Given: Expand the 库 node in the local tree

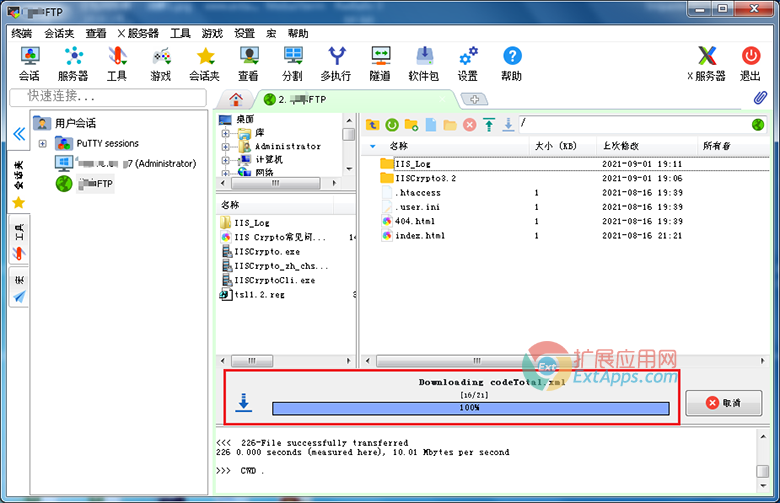Looking at the screenshot, I should click(225, 133).
